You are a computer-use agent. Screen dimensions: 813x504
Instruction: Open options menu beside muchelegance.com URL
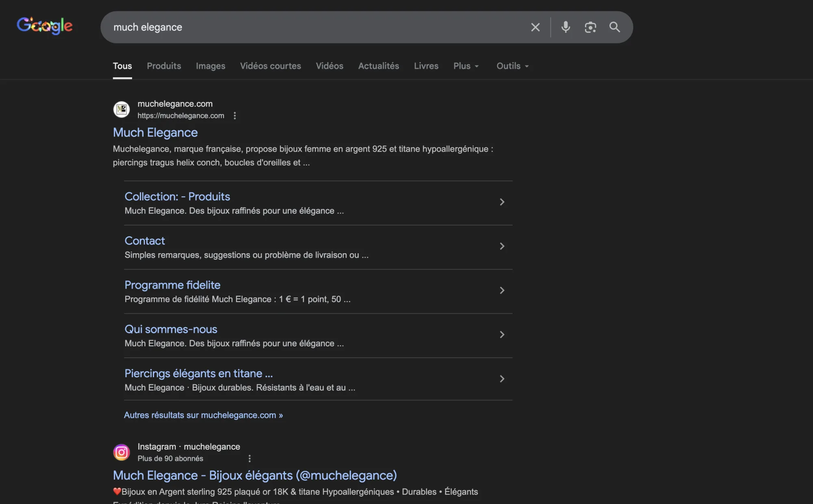click(x=235, y=116)
